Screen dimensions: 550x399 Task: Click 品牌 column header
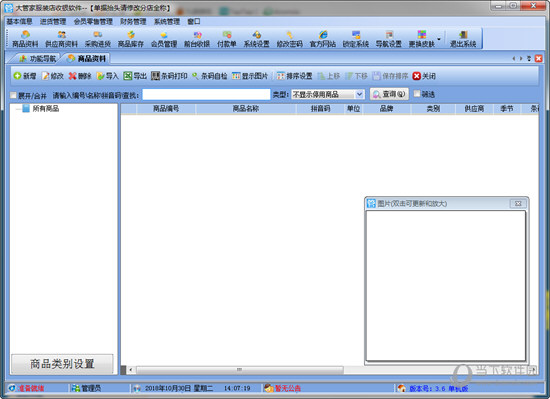pyautogui.click(x=386, y=109)
